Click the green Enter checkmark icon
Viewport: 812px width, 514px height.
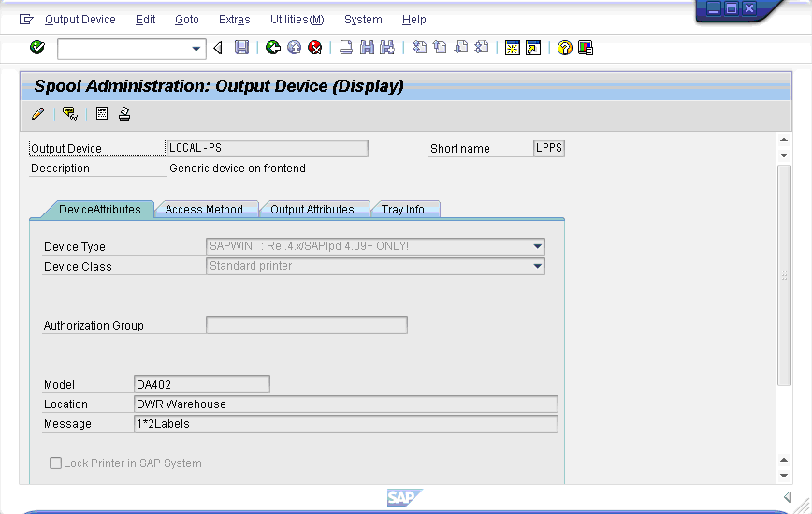pyautogui.click(x=37, y=48)
